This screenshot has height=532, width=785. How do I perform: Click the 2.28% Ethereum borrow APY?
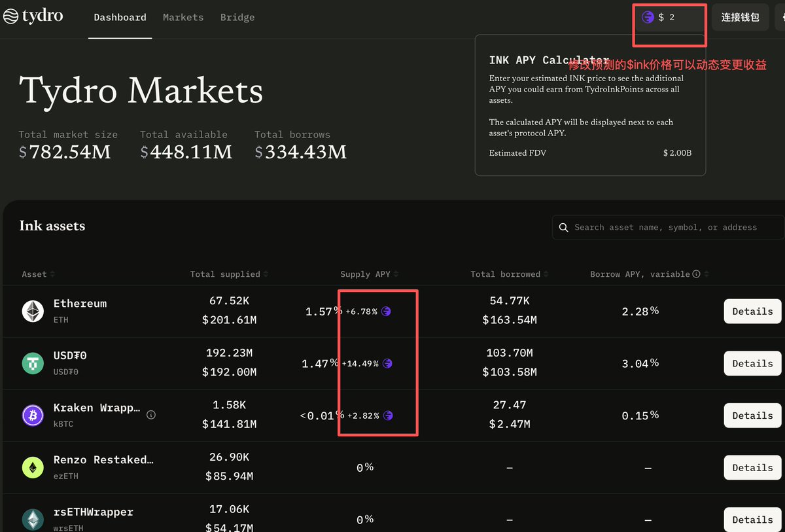coord(640,311)
